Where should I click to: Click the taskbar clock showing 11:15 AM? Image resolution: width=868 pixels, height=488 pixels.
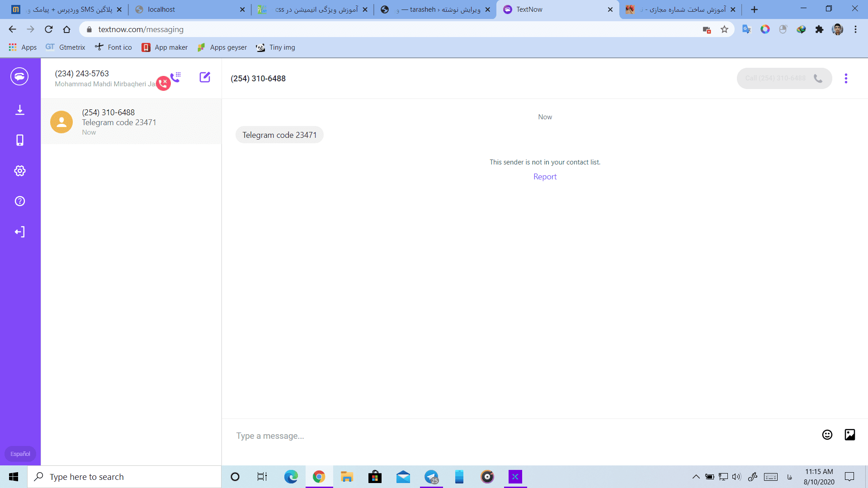click(x=819, y=477)
